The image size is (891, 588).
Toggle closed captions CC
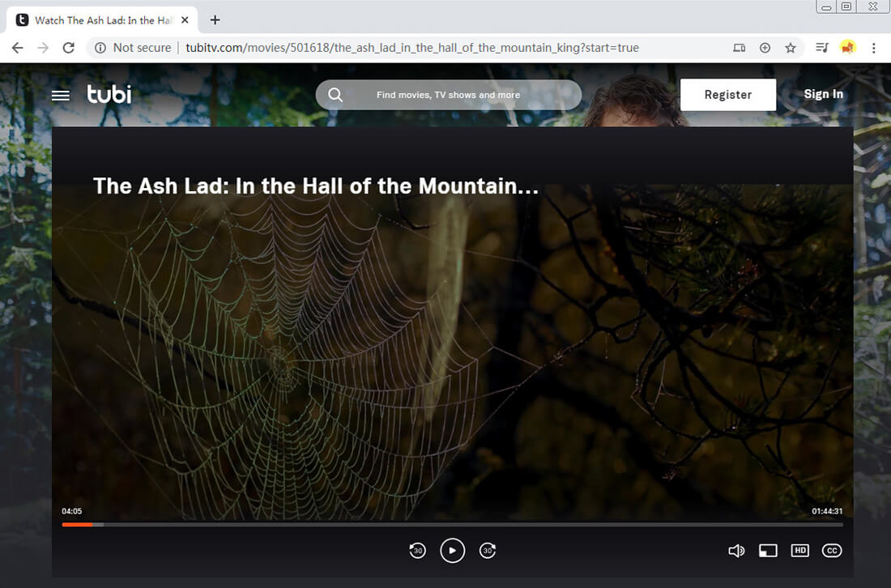(x=832, y=551)
